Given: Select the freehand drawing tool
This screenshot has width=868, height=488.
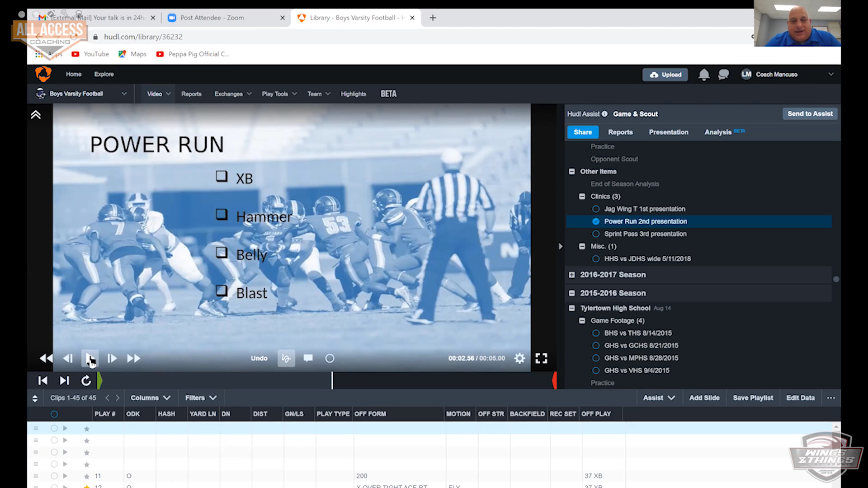Looking at the screenshot, I should click(x=286, y=358).
